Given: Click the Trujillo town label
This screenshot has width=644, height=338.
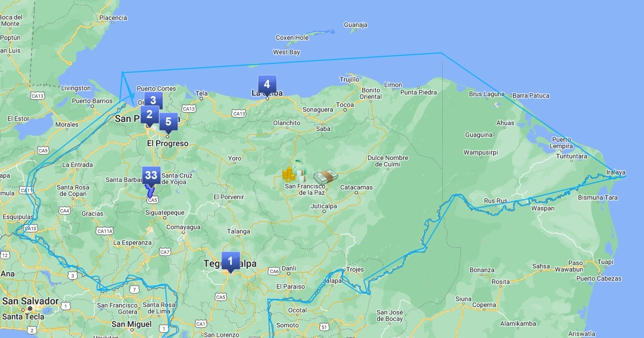Looking at the screenshot, I should [349, 79].
